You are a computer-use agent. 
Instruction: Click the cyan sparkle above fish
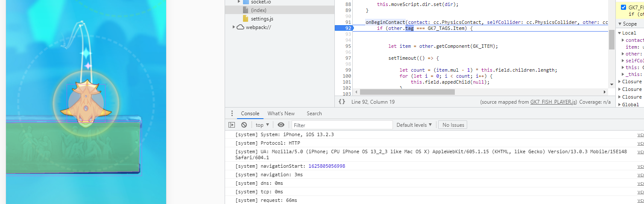pyautogui.click(x=86, y=54)
